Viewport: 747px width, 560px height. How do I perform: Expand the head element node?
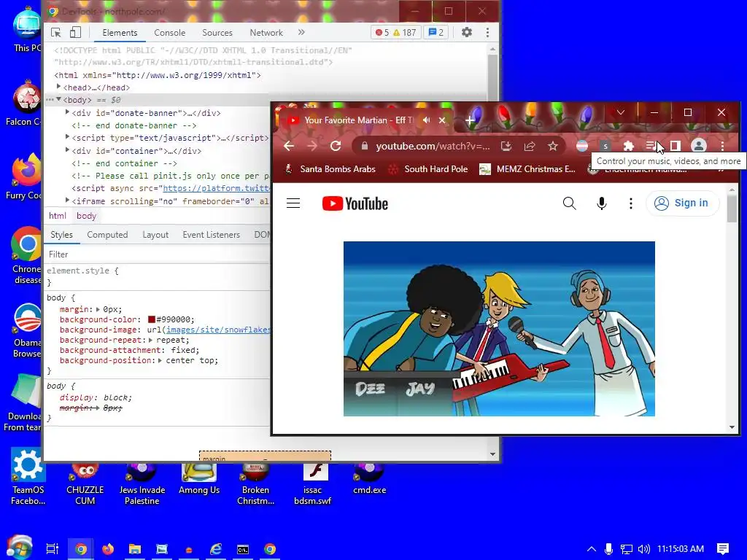(58, 87)
